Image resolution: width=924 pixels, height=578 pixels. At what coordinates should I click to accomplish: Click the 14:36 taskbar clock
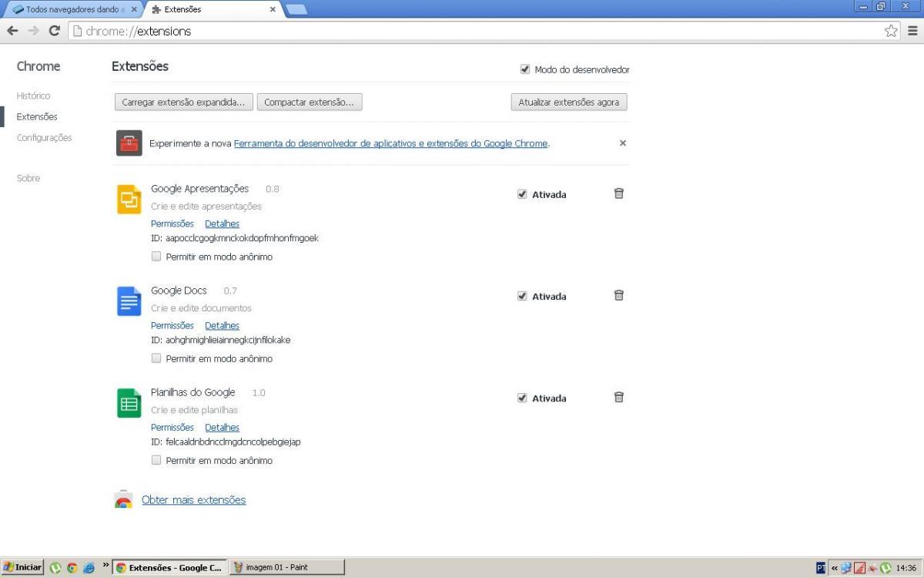[906, 568]
